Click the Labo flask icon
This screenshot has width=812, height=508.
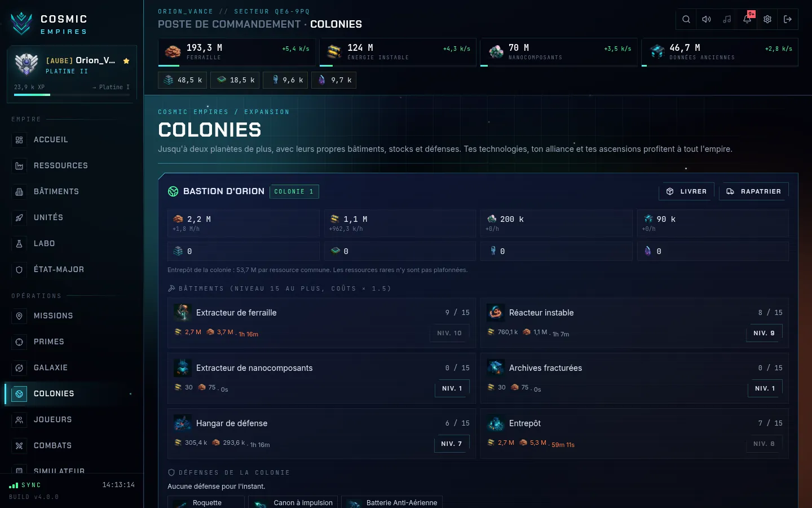tap(19, 244)
